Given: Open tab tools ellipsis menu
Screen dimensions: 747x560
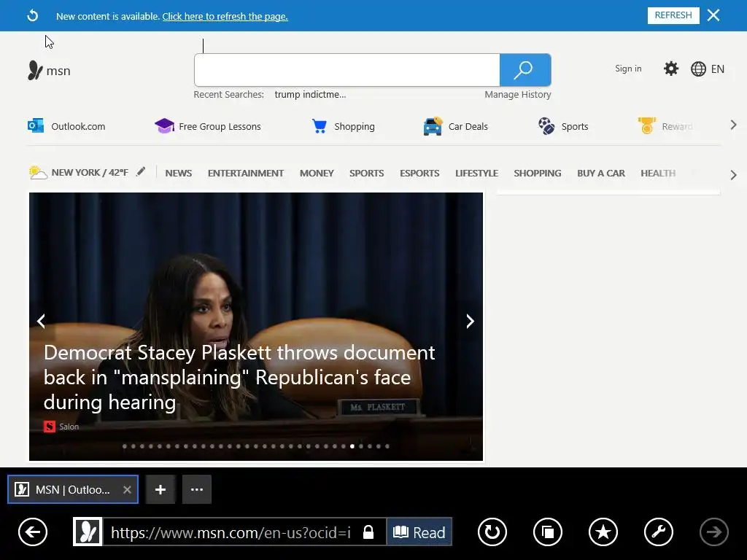Looking at the screenshot, I should pos(197,489).
